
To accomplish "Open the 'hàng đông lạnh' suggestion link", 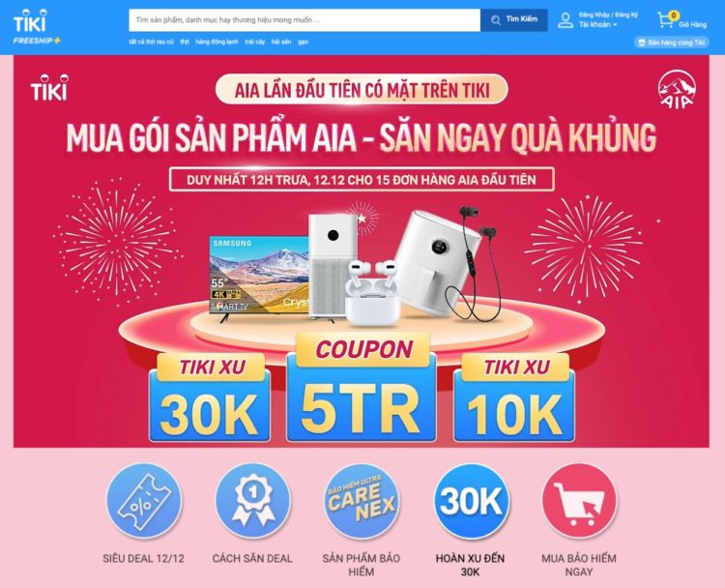I will (x=217, y=42).
